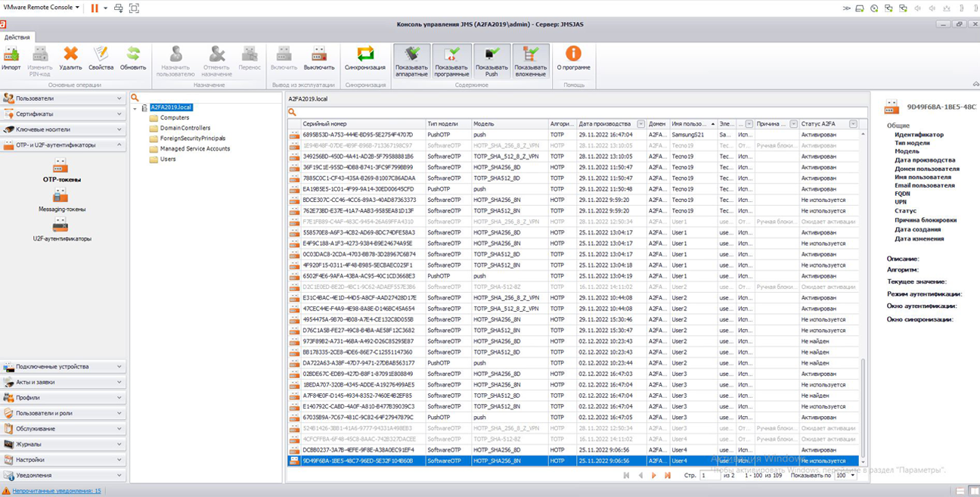
Task: Click the Обновить refresh icon
Action: [x=133, y=54]
